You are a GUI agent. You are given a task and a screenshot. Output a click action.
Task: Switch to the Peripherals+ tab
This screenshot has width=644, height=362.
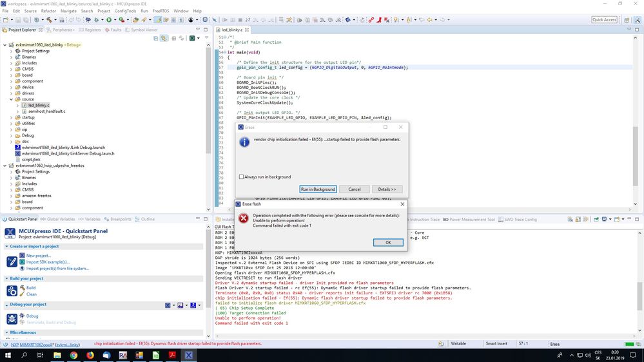point(61,30)
